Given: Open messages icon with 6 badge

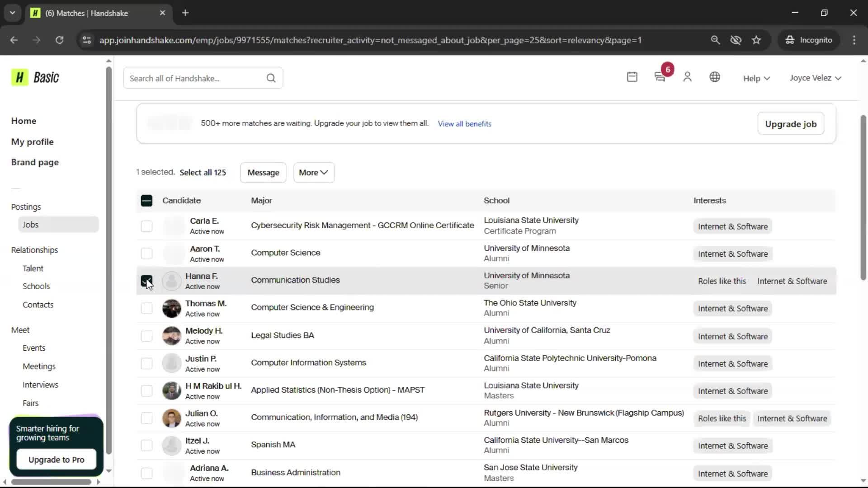Looking at the screenshot, I should coord(660,77).
